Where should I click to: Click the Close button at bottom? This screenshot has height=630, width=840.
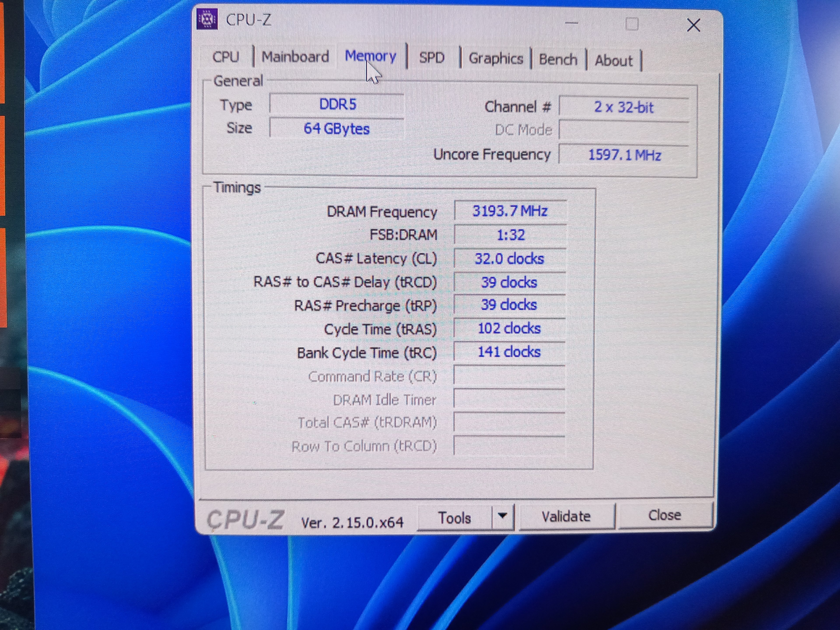click(665, 515)
